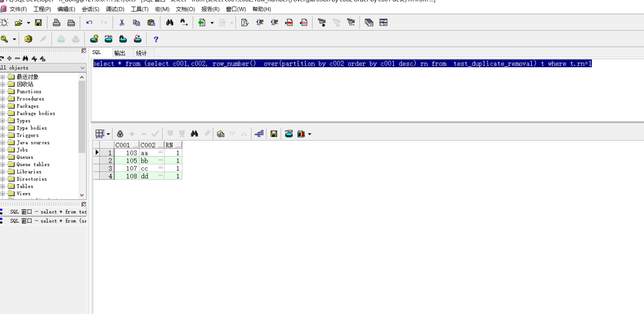Click the Paste clipboard icon
The image size is (644, 314).
(151, 23)
